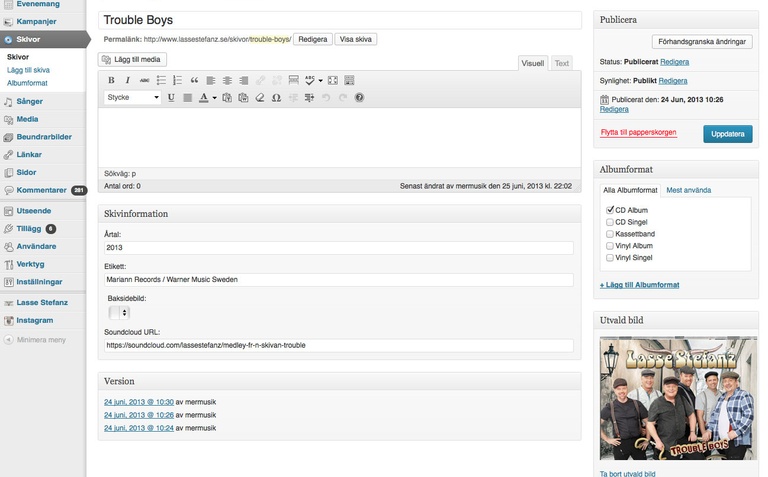This screenshot has height=477, width=768.
Task: Uncheck the CD Album checkbox
Action: point(610,210)
